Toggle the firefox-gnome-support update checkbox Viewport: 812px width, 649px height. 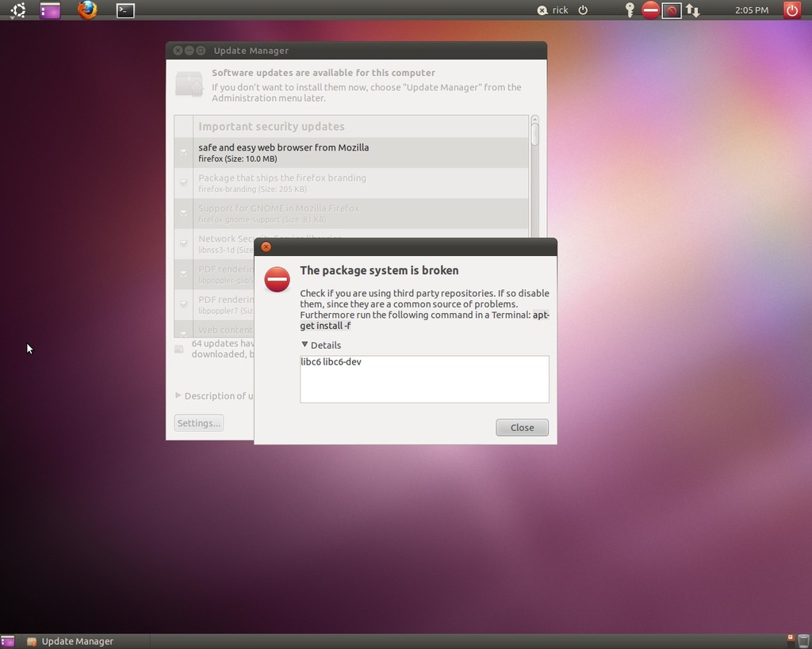[x=183, y=213]
